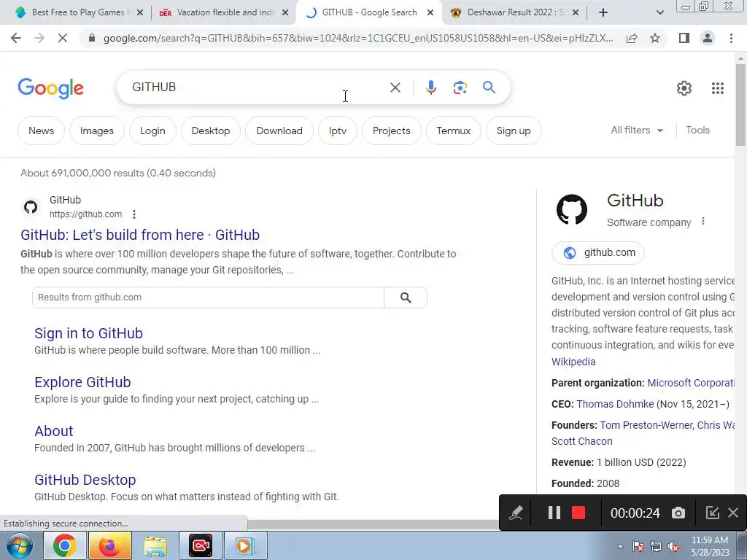Close the GITHUB - Google Search tab
This screenshot has width=747, height=560.
coord(430,12)
